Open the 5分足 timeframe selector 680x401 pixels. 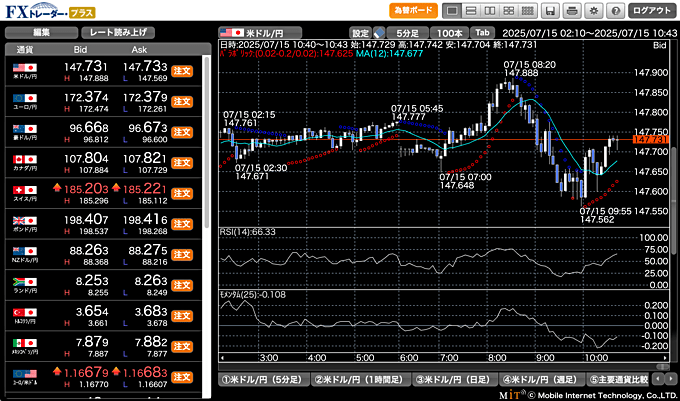click(407, 33)
